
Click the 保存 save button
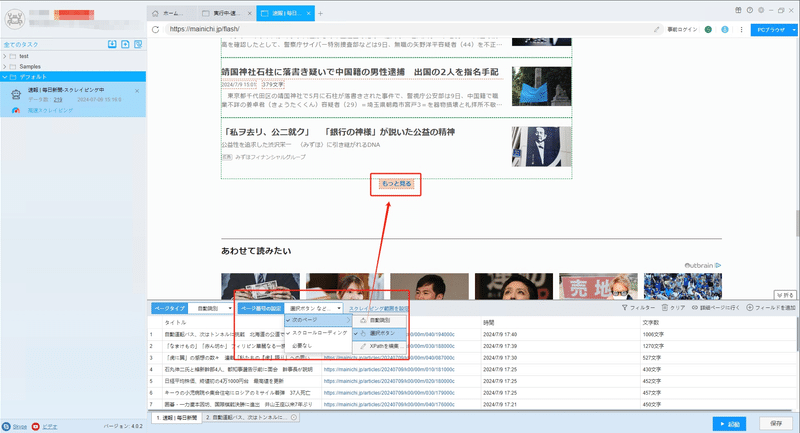(776, 423)
